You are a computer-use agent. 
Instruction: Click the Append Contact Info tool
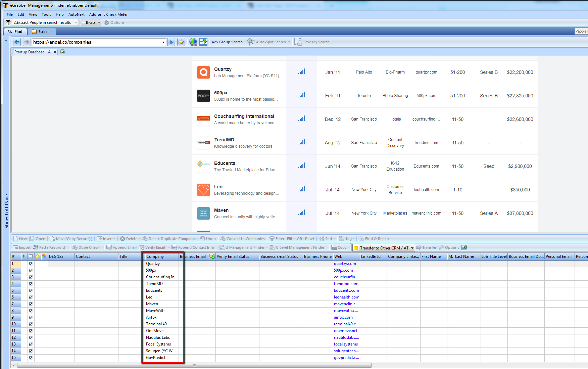click(194, 247)
